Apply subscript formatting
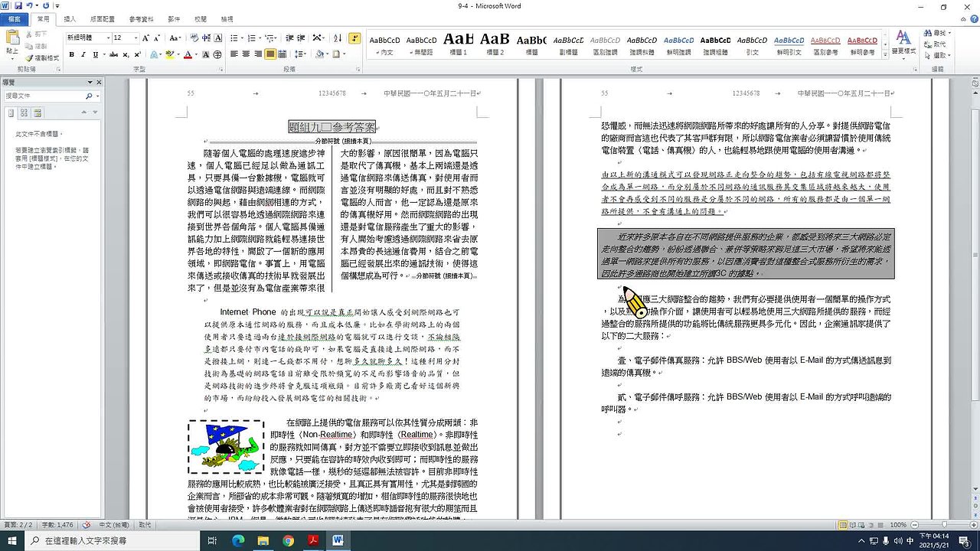Viewport: 980px width, 551px height. [126, 54]
